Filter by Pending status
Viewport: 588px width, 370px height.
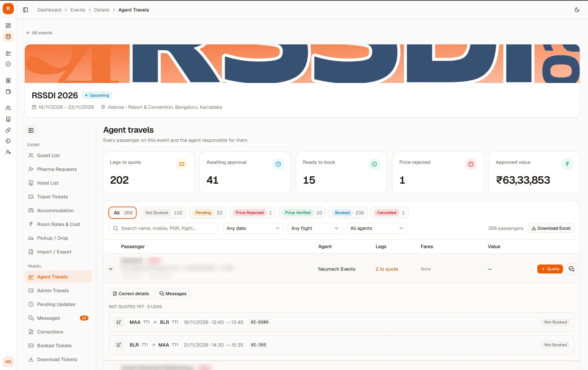(x=208, y=213)
